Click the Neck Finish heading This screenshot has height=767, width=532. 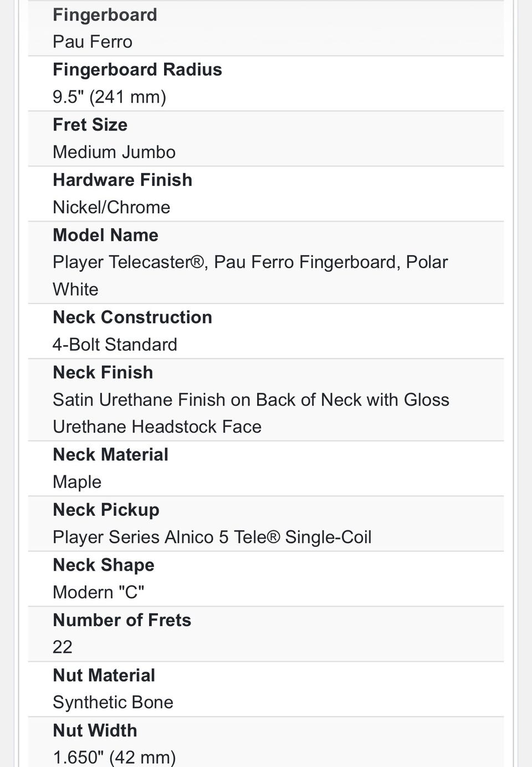pos(103,373)
